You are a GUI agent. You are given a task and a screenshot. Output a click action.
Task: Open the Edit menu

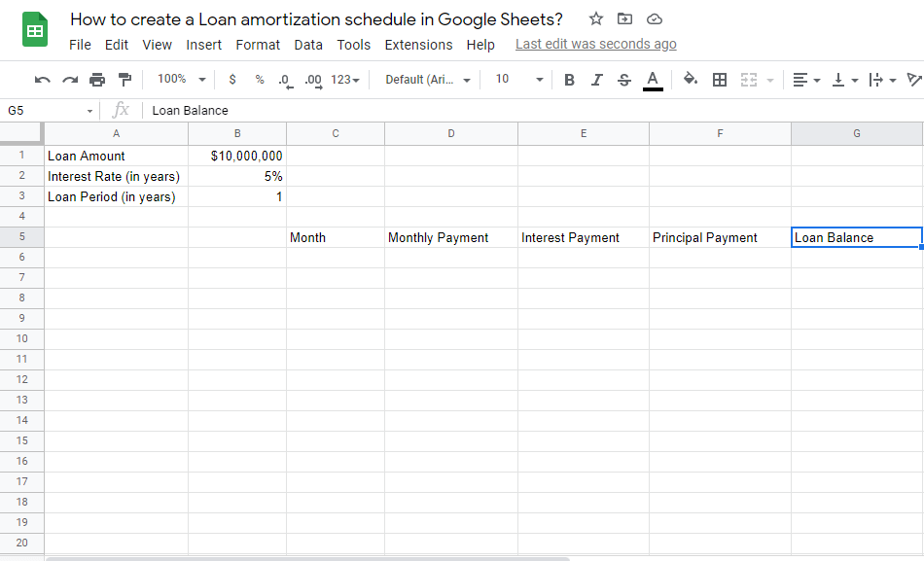click(x=116, y=45)
